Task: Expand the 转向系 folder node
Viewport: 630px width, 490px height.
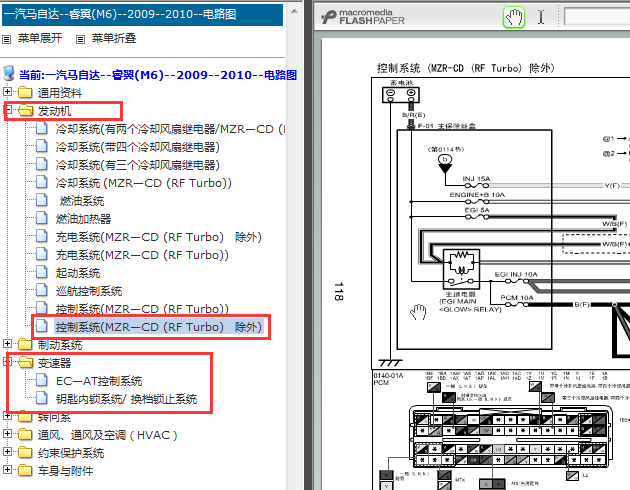Action: tap(7, 415)
